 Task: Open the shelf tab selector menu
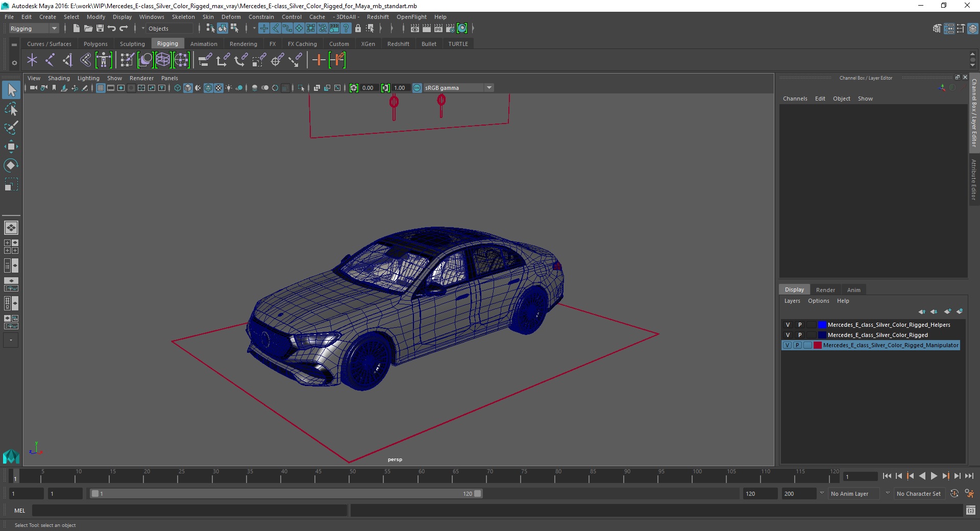pyautogui.click(x=14, y=44)
